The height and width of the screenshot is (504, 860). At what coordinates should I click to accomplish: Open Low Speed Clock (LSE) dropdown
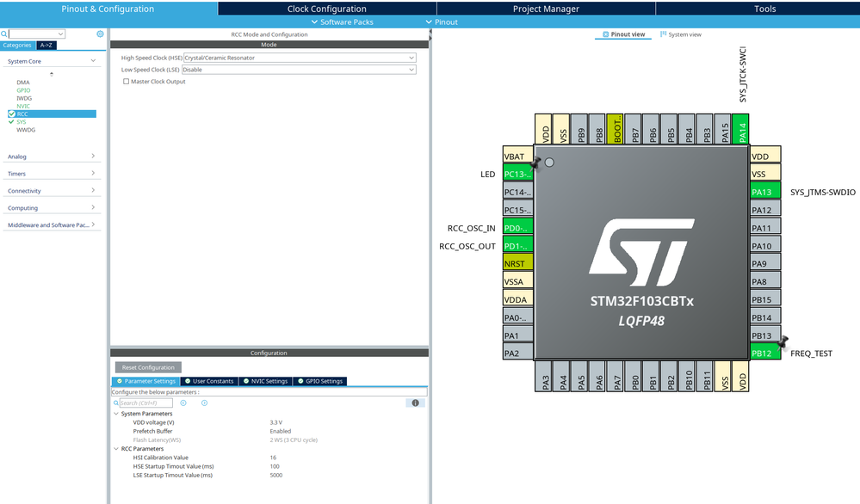[299, 70]
